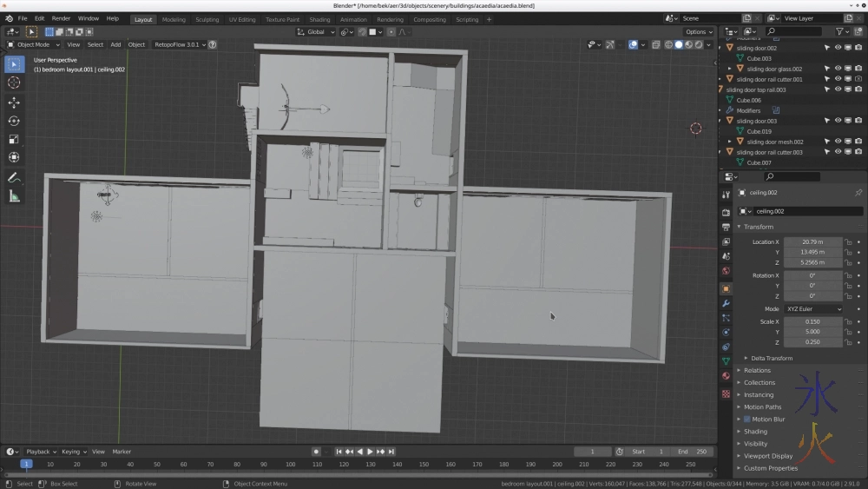Choose the Rotate tool

14,121
